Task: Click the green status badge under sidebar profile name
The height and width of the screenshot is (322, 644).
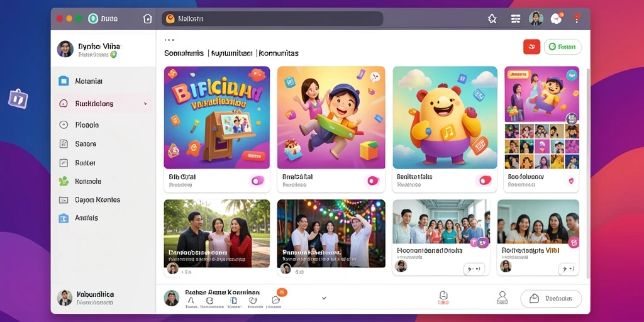Action: pos(113,54)
